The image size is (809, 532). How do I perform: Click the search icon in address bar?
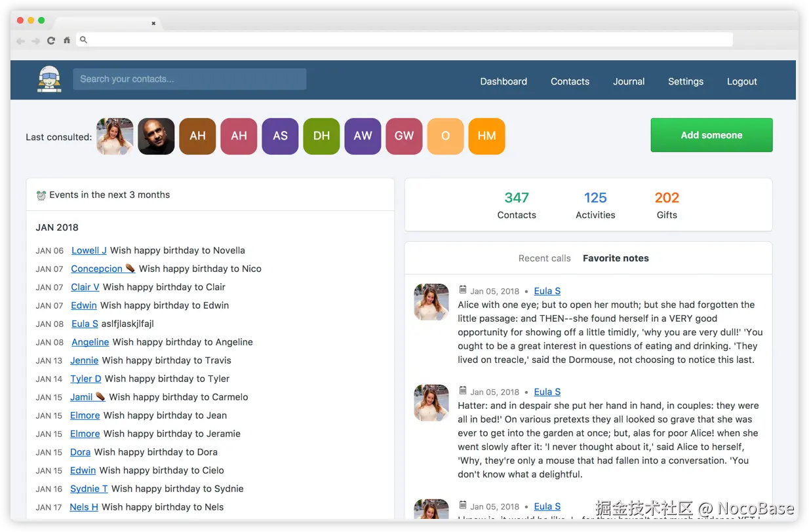point(83,40)
